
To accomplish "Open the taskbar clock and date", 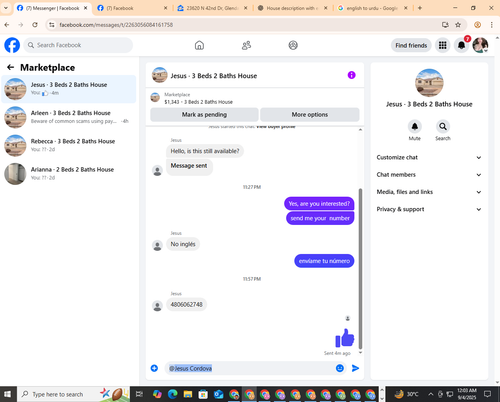I will 467,394.
